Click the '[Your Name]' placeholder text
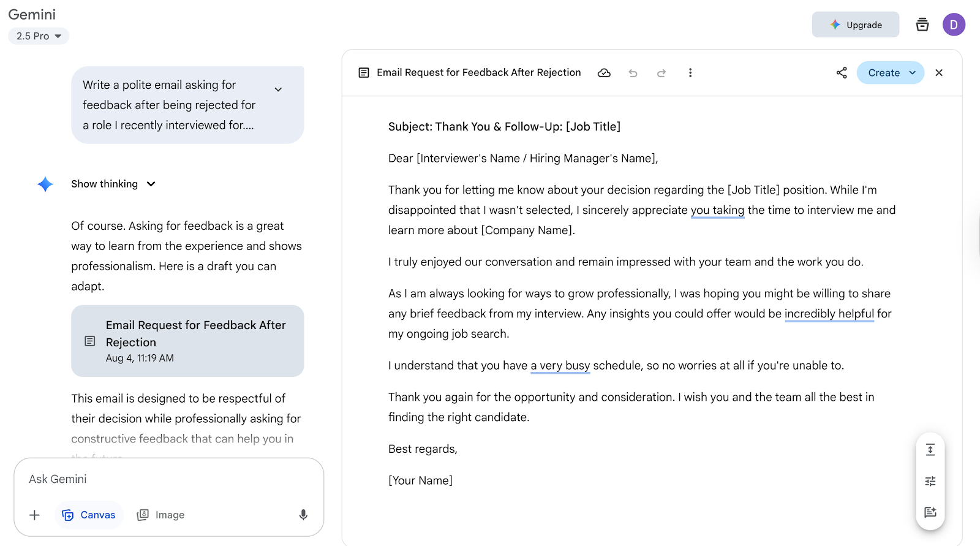 pyautogui.click(x=420, y=480)
